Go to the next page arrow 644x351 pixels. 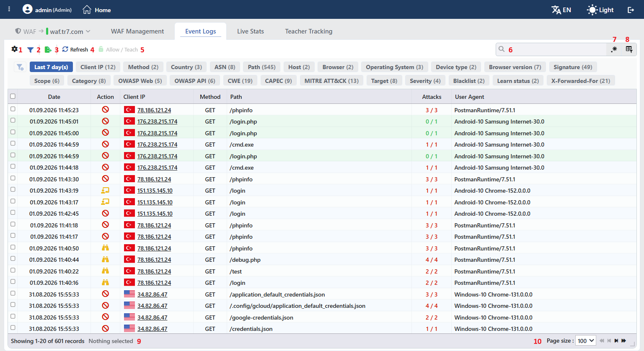click(616, 341)
